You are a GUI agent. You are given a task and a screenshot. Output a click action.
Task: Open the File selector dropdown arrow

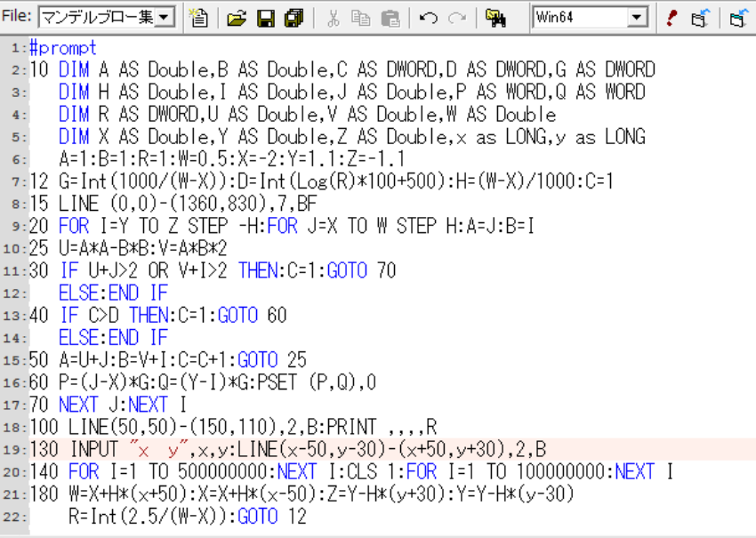tap(164, 18)
